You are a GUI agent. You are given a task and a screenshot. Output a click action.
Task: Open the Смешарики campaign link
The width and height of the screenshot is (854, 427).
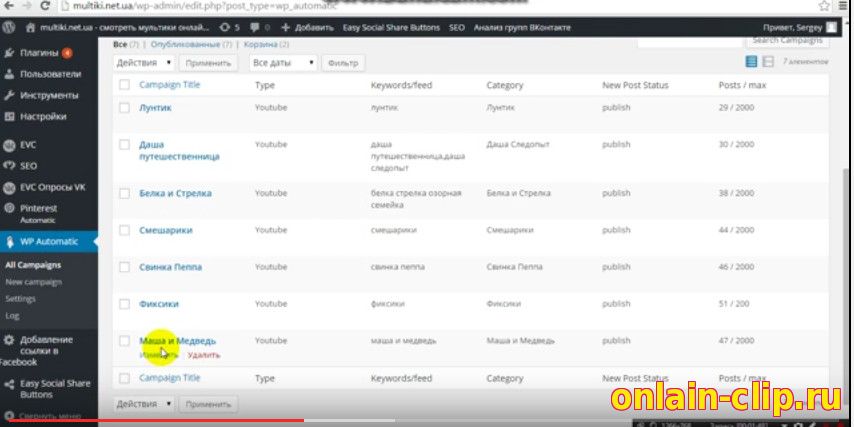[x=166, y=230]
